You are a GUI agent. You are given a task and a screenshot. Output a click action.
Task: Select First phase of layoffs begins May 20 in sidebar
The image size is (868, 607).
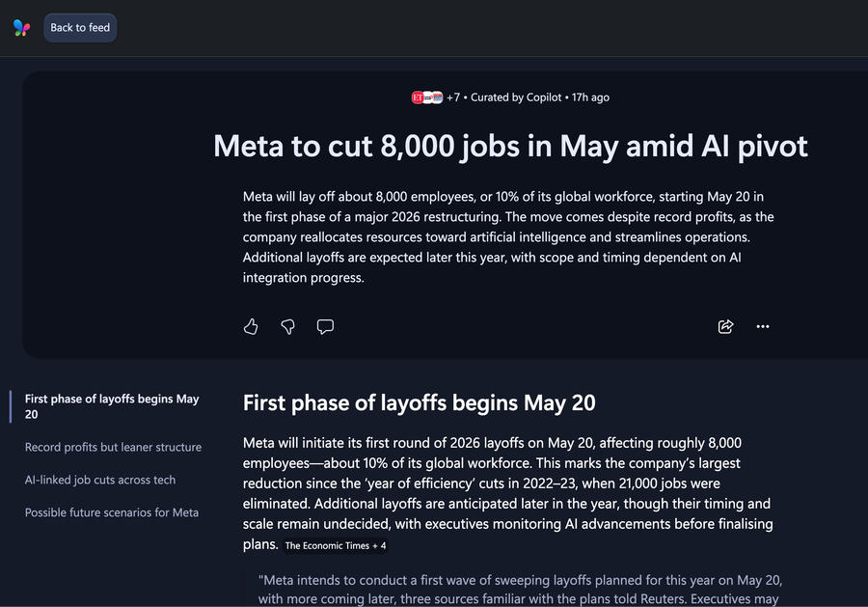pyautogui.click(x=112, y=406)
